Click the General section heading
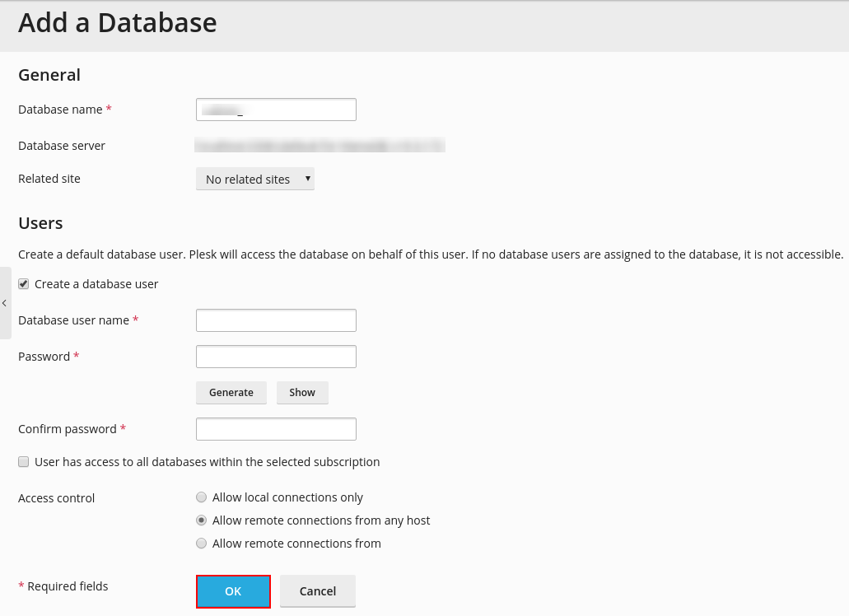The height and width of the screenshot is (616, 849). point(49,75)
